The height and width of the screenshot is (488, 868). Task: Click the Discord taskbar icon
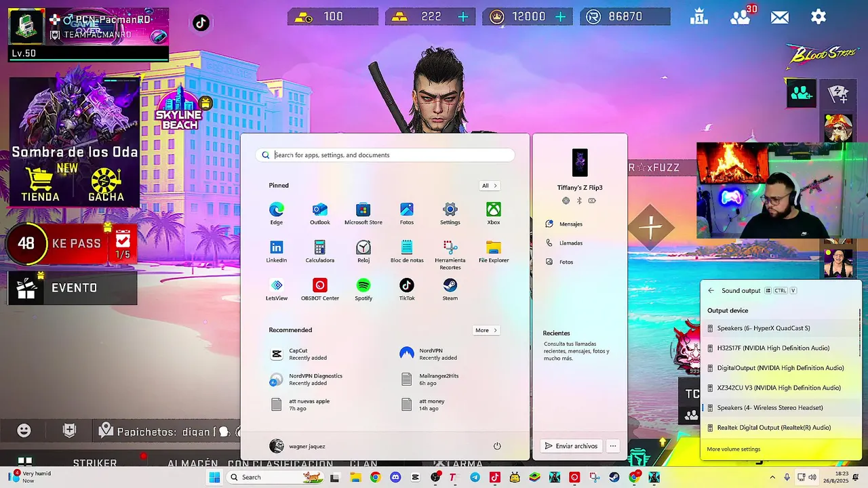coord(395,477)
